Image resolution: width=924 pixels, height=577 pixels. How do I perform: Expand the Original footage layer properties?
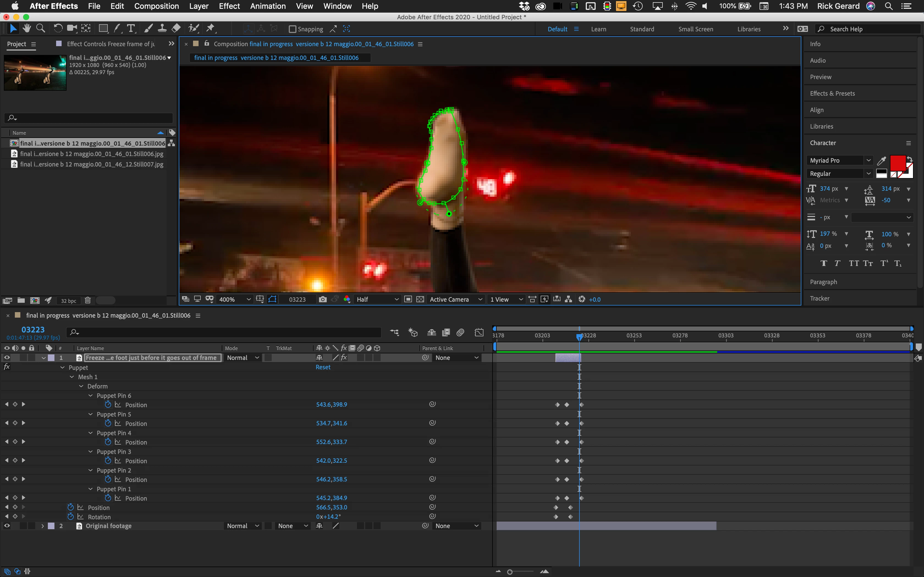tap(43, 526)
